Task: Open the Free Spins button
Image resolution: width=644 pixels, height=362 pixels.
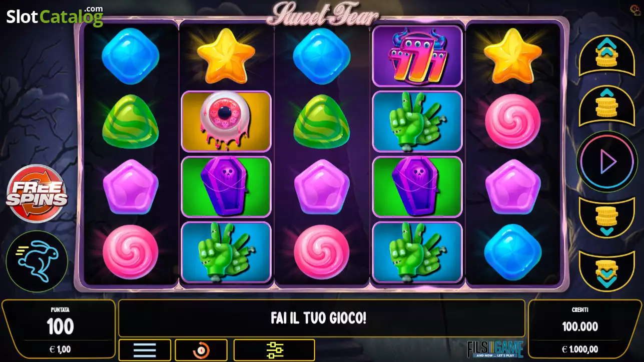Action: click(x=37, y=193)
